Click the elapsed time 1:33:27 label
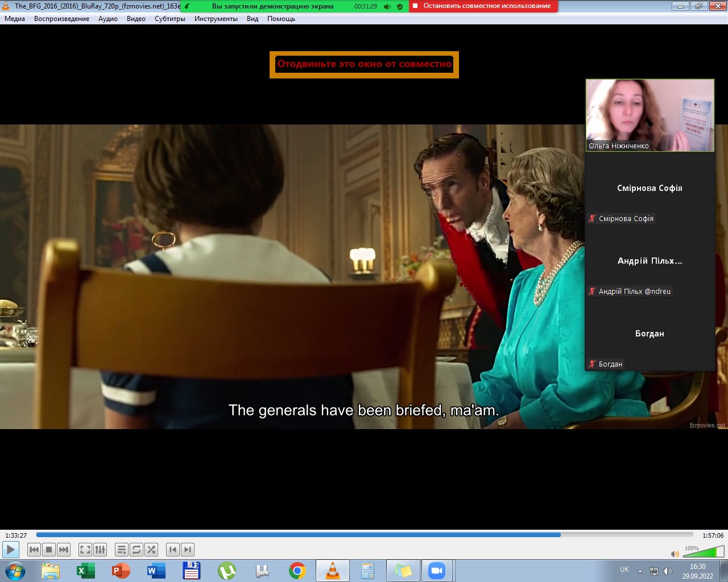Image resolution: width=728 pixels, height=582 pixels. [x=16, y=535]
